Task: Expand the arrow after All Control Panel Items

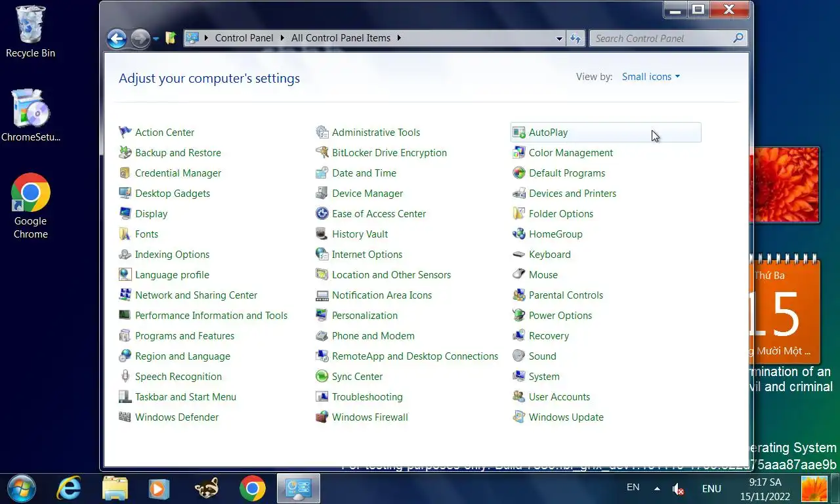Action: coord(398,38)
